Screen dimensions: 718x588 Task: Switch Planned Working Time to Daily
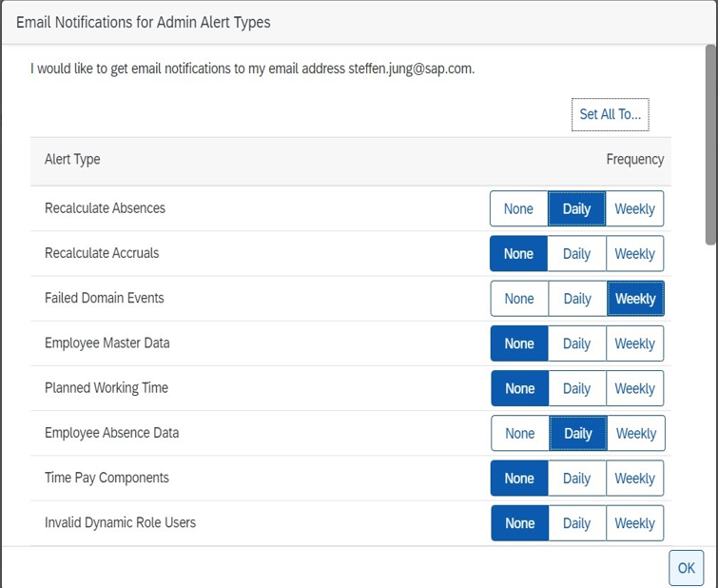click(577, 388)
